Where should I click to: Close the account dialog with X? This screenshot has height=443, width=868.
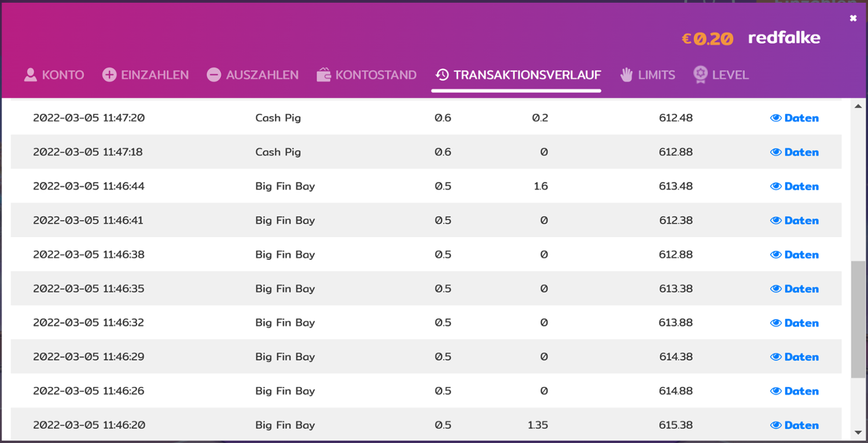pos(853,19)
